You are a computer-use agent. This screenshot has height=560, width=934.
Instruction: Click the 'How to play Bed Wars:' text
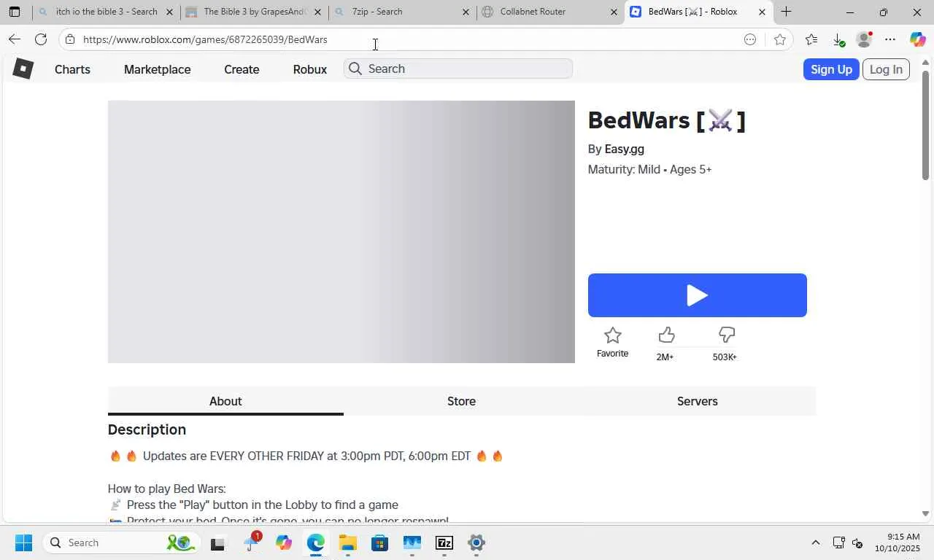pyautogui.click(x=167, y=489)
